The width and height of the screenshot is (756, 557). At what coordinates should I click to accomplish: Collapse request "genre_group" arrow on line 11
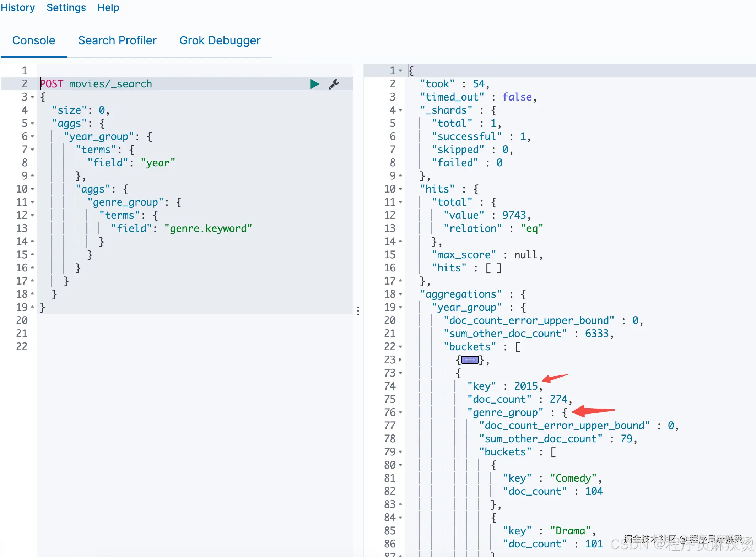[x=32, y=202]
